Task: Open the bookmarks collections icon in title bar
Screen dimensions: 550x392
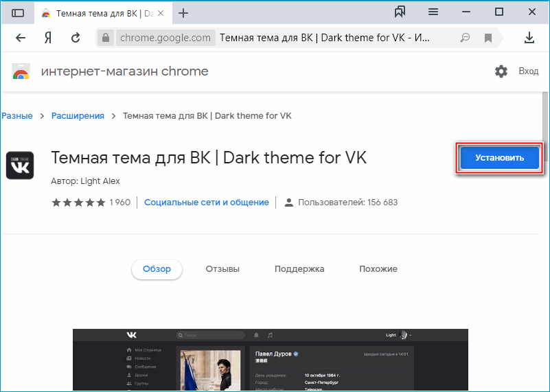Action: [x=400, y=12]
